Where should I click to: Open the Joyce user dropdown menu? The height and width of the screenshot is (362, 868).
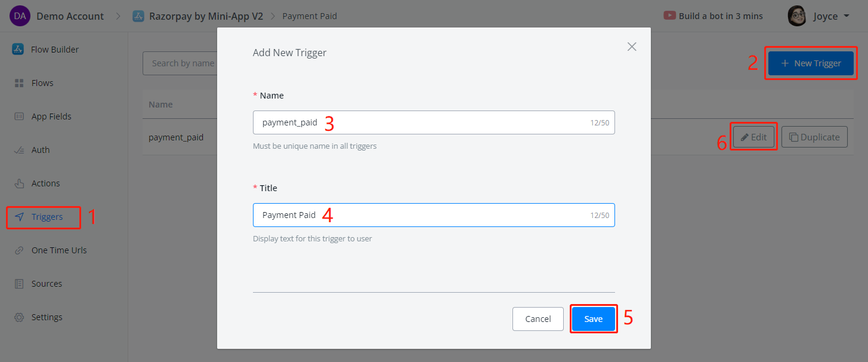(x=820, y=16)
